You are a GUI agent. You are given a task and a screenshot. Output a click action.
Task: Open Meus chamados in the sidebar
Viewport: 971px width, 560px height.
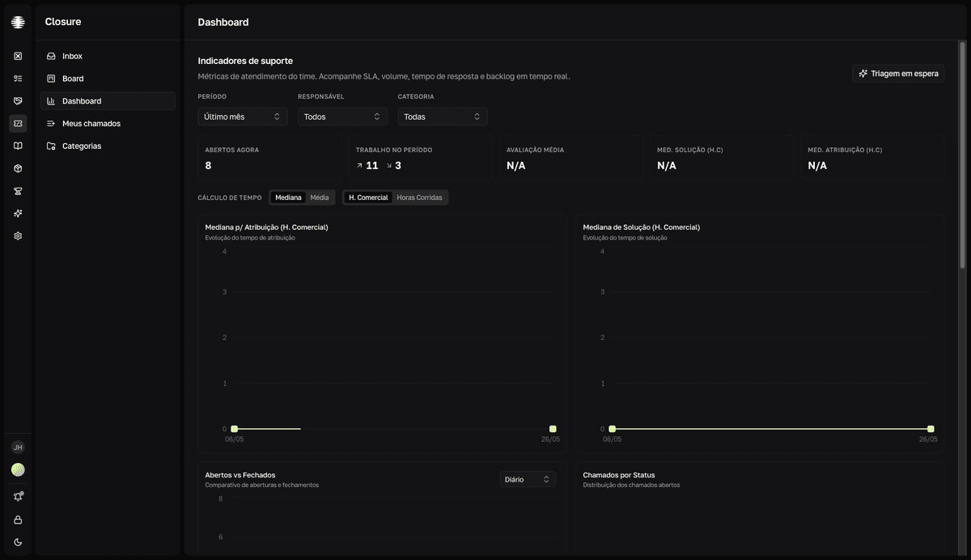108,124
